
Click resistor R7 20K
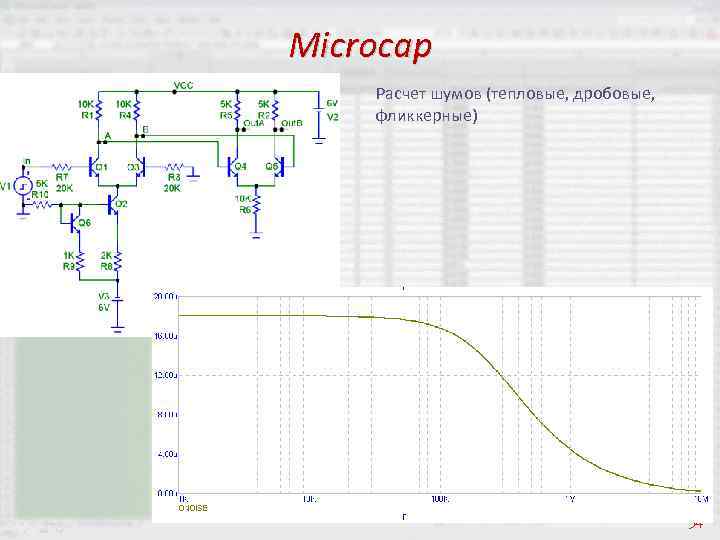point(62,167)
